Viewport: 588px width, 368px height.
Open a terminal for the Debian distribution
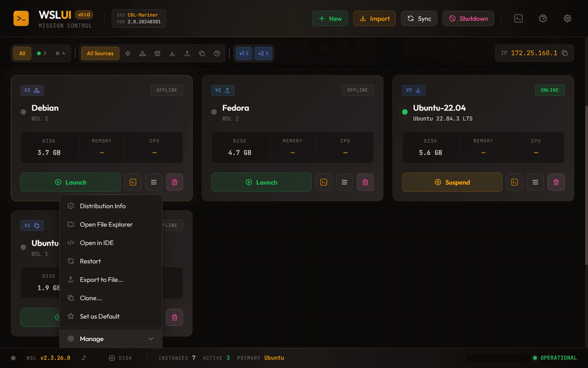[x=132, y=182]
